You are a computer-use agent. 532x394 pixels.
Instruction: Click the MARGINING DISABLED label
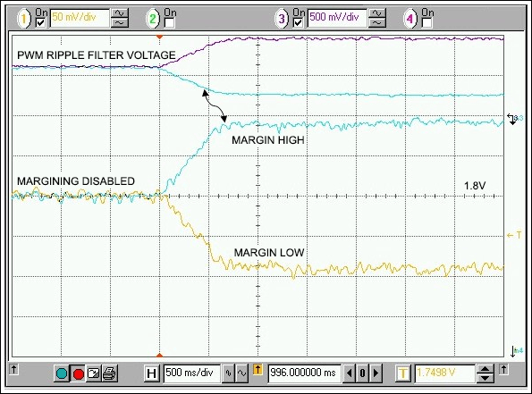(x=76, y=181)
